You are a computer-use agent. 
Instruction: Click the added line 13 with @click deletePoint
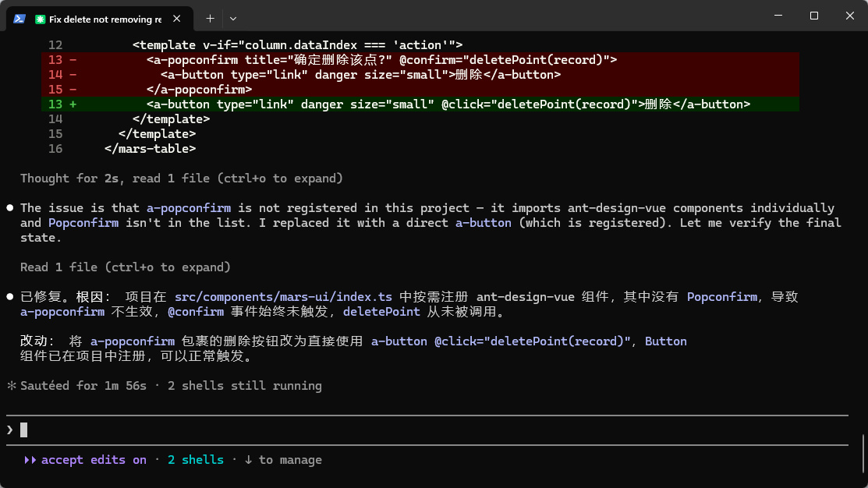(420, 104)
